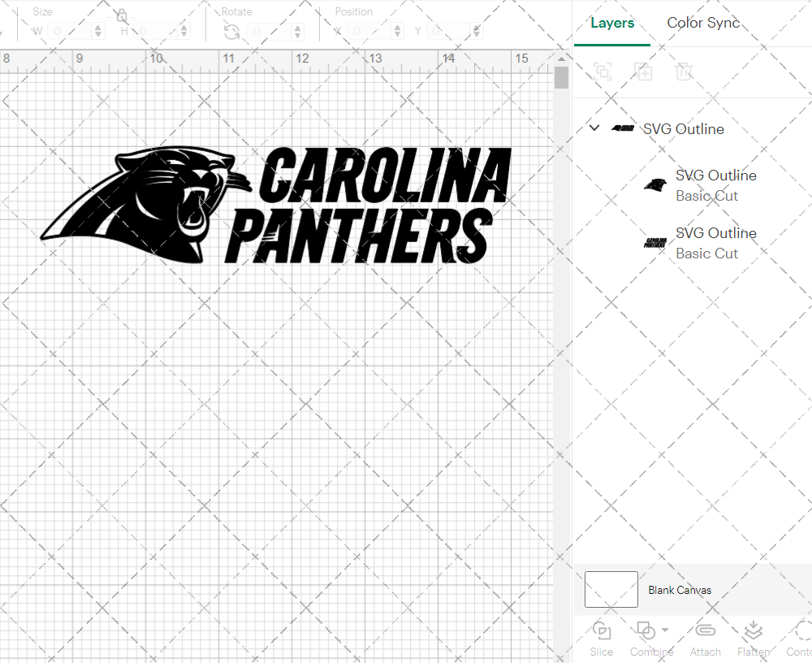The width and height of the screenshot is (812, 663).
Task: Click the Group layers icon
Action: (603, 71)
